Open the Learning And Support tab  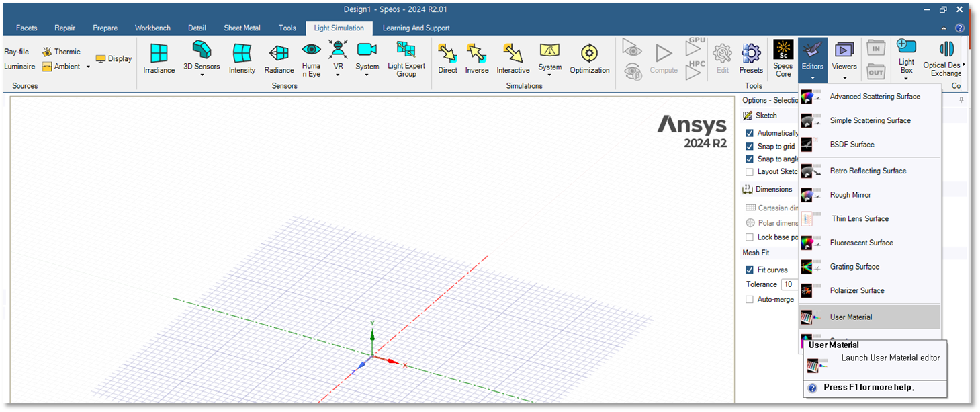(416, 28)
